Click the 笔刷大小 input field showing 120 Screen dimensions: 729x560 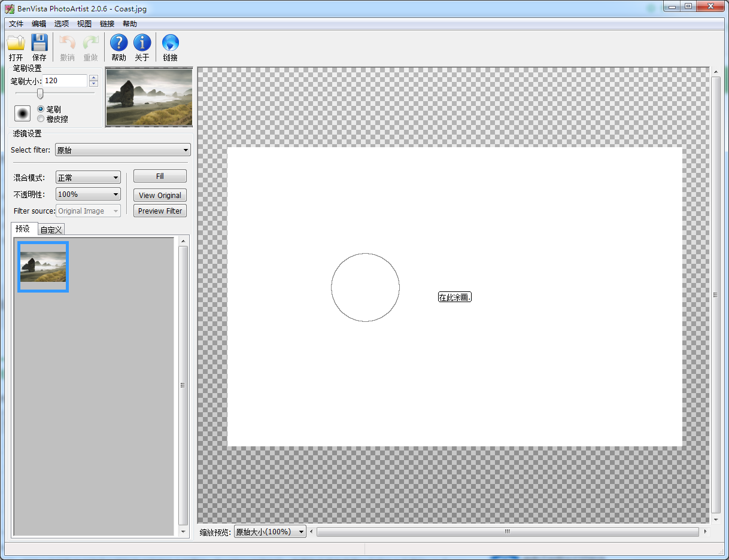coord(65,81)
